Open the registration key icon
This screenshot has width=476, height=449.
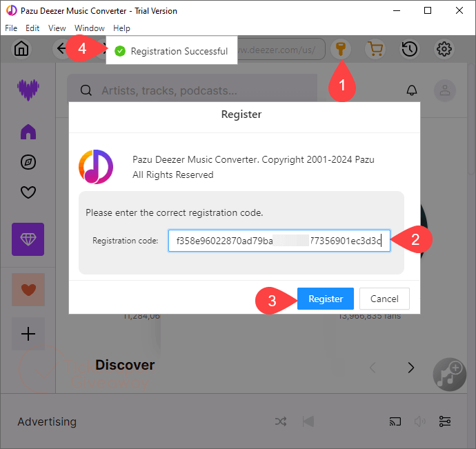pos(341,48)
